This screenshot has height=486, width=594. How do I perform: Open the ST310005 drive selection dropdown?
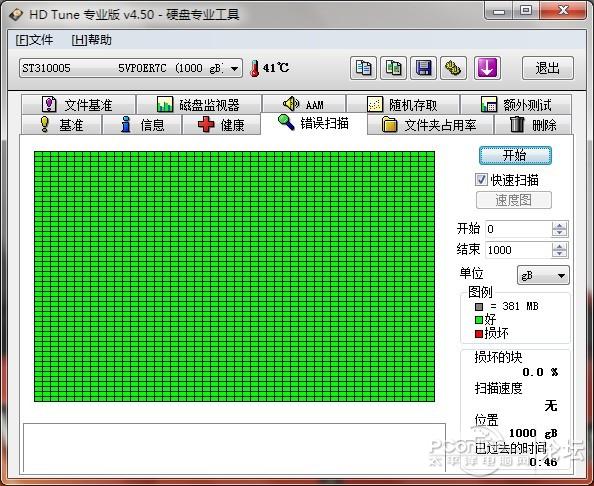click(131, 68)
